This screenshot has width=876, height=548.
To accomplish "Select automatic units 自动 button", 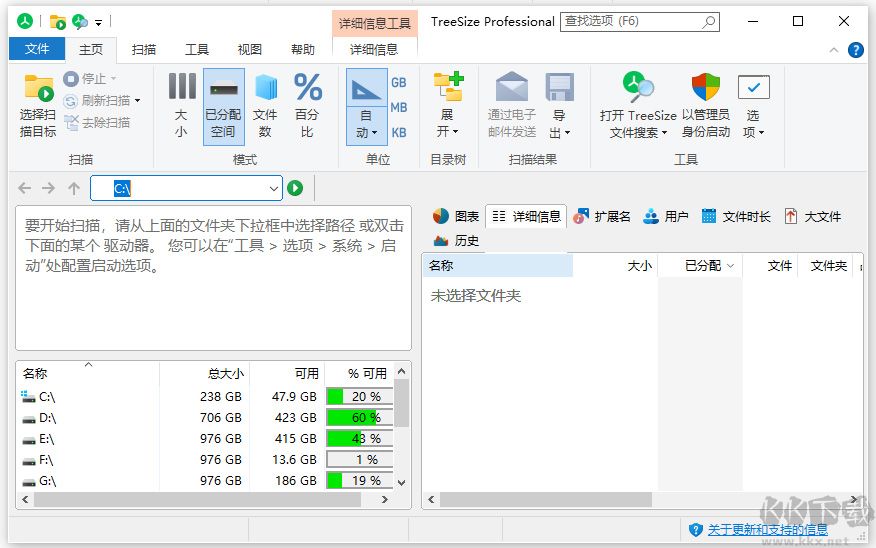I will [366, 107].
